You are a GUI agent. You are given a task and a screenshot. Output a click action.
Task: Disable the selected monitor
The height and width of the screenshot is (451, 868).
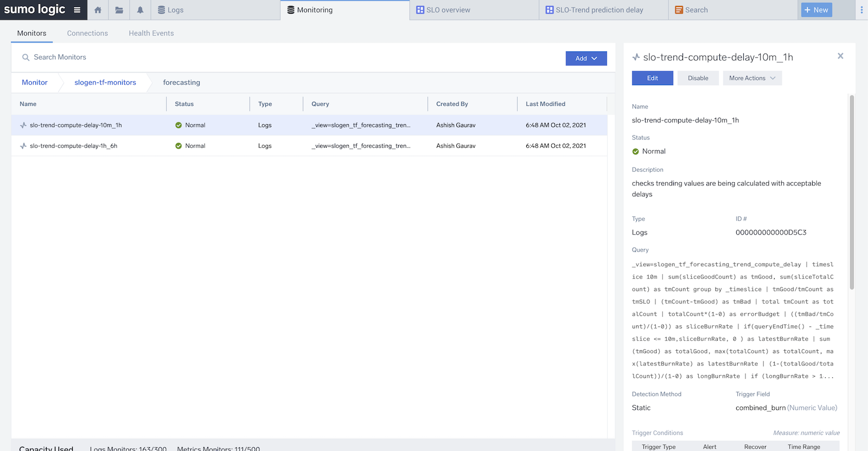[x=698, y=78]
